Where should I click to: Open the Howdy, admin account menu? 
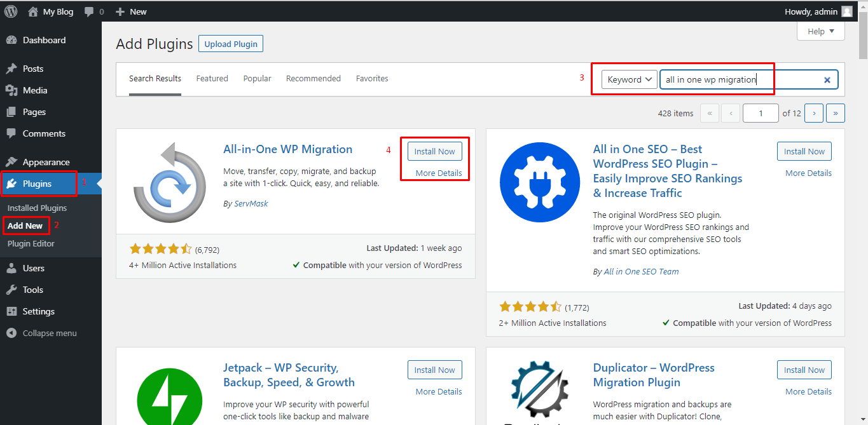[x=819, y=11]
